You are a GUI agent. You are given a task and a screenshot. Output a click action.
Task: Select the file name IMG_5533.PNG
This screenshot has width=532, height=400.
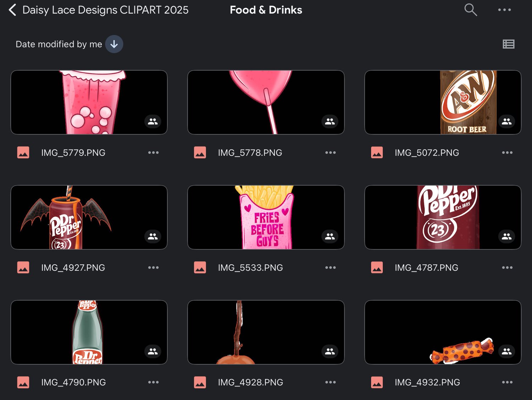click(x=250, y=267)
